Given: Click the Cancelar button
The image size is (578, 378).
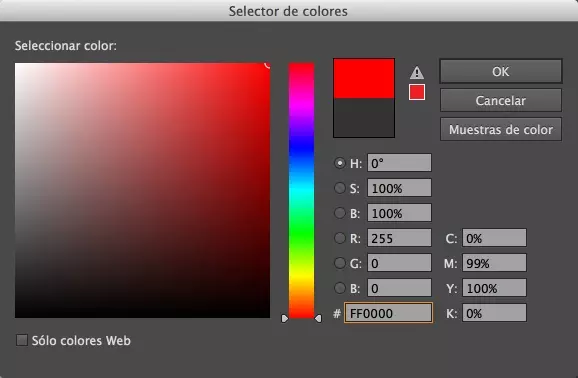Looking at the screenshot, I should (x=501, y=100).
